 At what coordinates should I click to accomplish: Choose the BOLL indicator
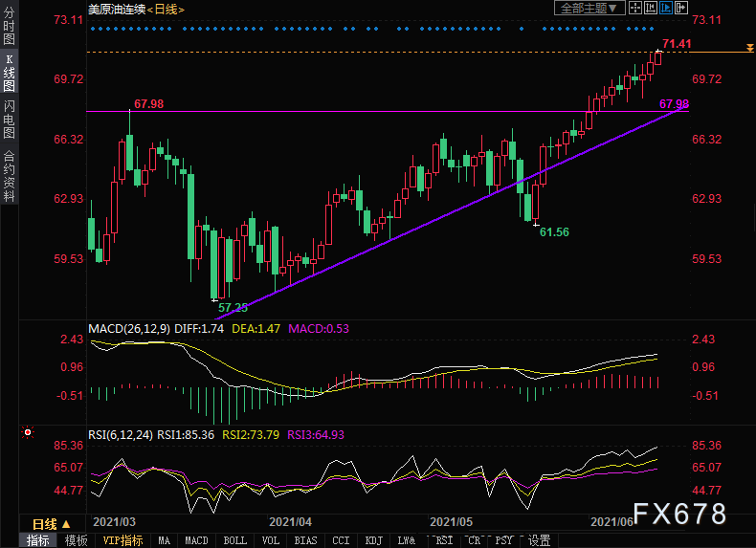234,540
